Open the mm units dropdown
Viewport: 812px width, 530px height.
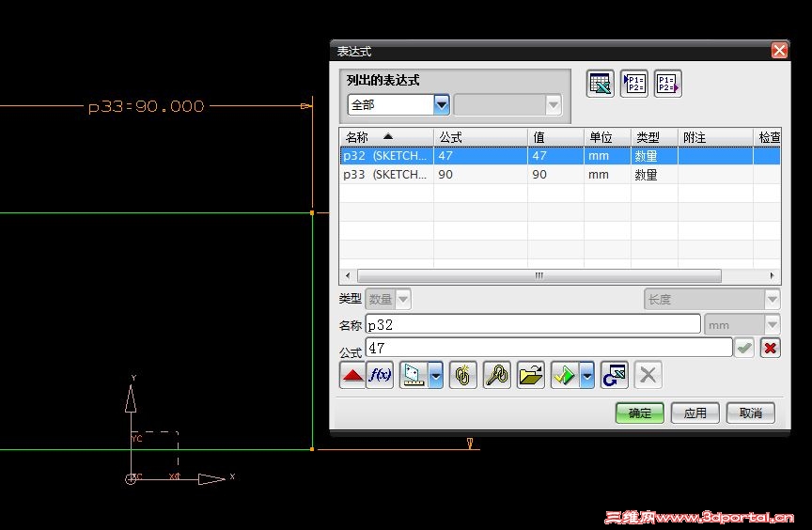point(742,325)
